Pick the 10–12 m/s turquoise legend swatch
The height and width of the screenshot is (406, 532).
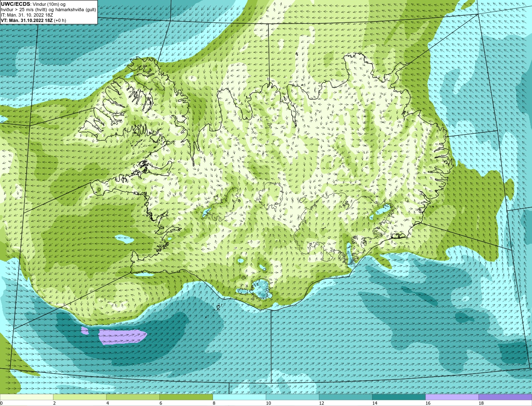click(293, 397)
